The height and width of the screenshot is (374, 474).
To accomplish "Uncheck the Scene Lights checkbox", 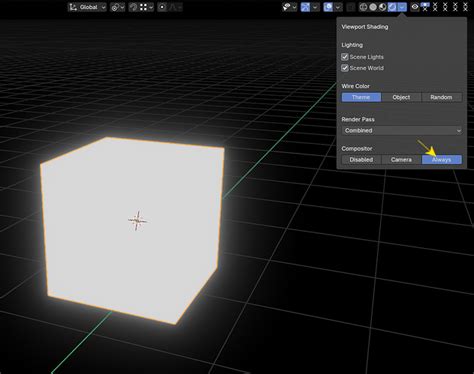I will pyautogui.click(x=345, y=57).
